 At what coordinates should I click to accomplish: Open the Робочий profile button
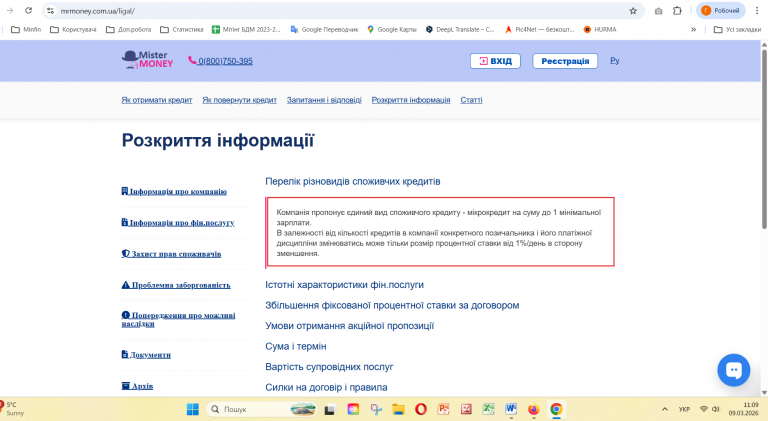[x=720, y=10]
